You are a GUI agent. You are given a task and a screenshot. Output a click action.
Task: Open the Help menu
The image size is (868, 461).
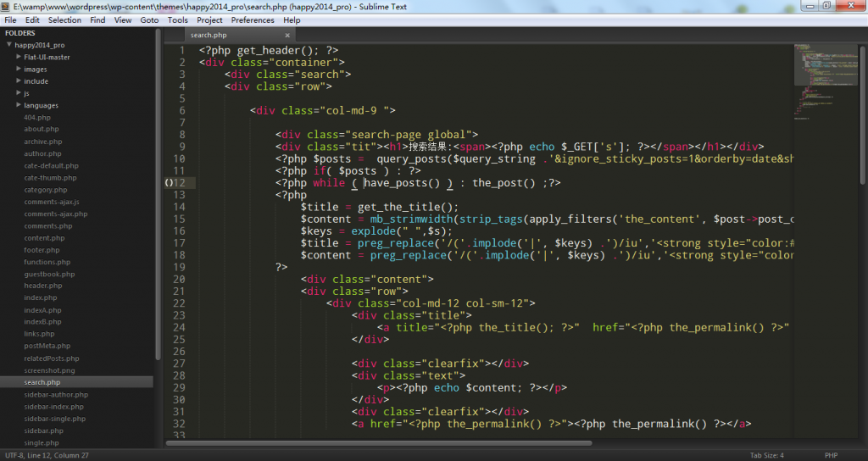tap(292, 20)
